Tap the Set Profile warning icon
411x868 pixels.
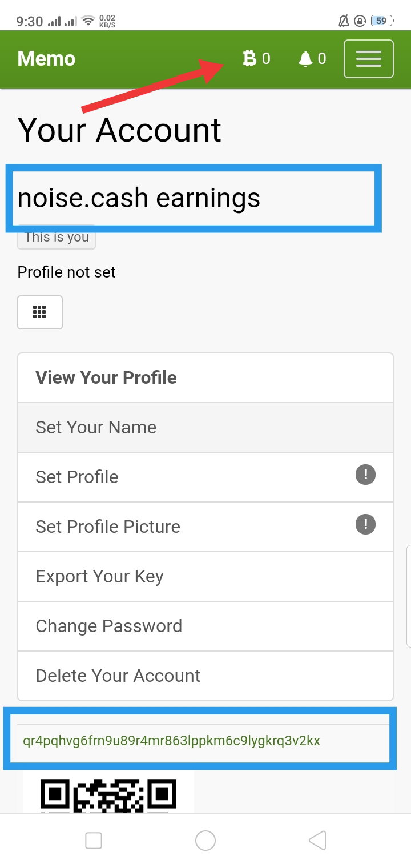[x=366, y=475]
